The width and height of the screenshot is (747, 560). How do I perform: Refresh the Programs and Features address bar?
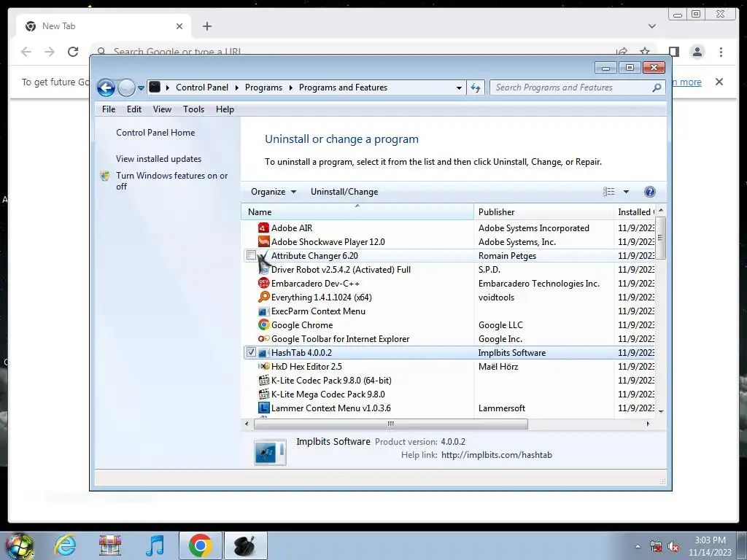click(x=476, y=87)
